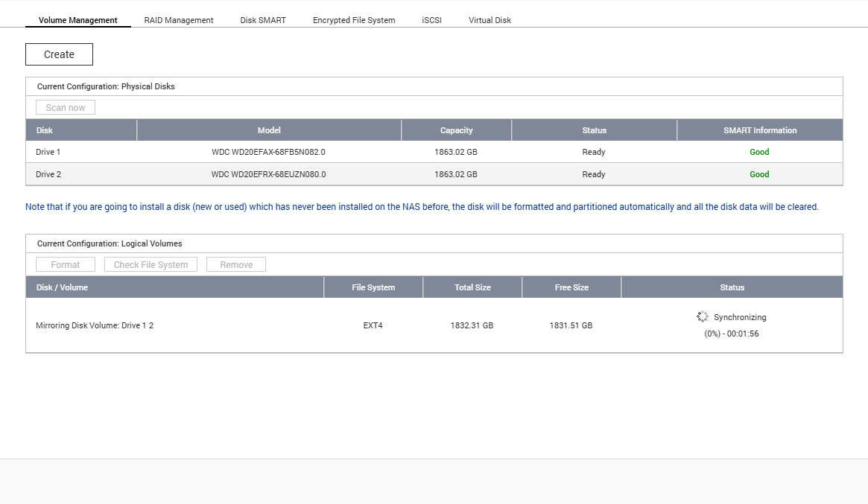Switch to the RAID Management tab
The width and height of the screenshot is (868, 504).
[179, 20]
